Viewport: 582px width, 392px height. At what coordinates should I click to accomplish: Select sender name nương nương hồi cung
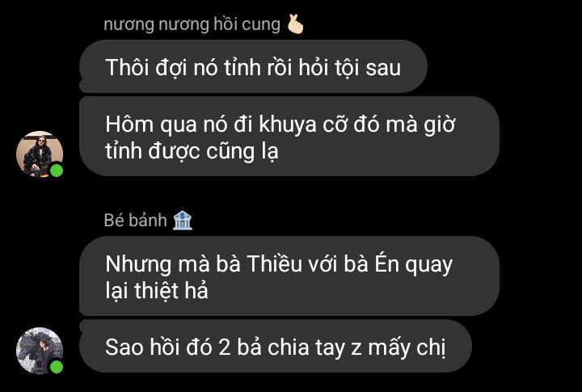coord(192,24)
